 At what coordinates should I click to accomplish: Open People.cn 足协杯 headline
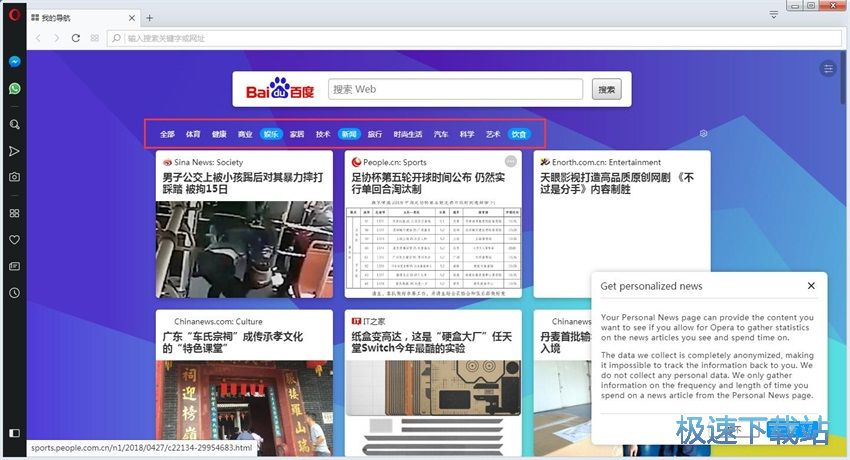tap(428, 183)
